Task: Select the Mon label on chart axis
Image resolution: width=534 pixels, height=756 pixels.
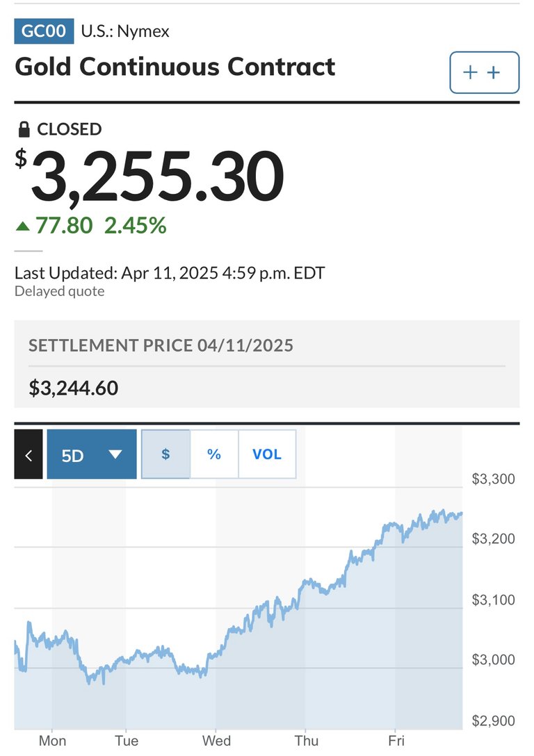Action: 52,741
